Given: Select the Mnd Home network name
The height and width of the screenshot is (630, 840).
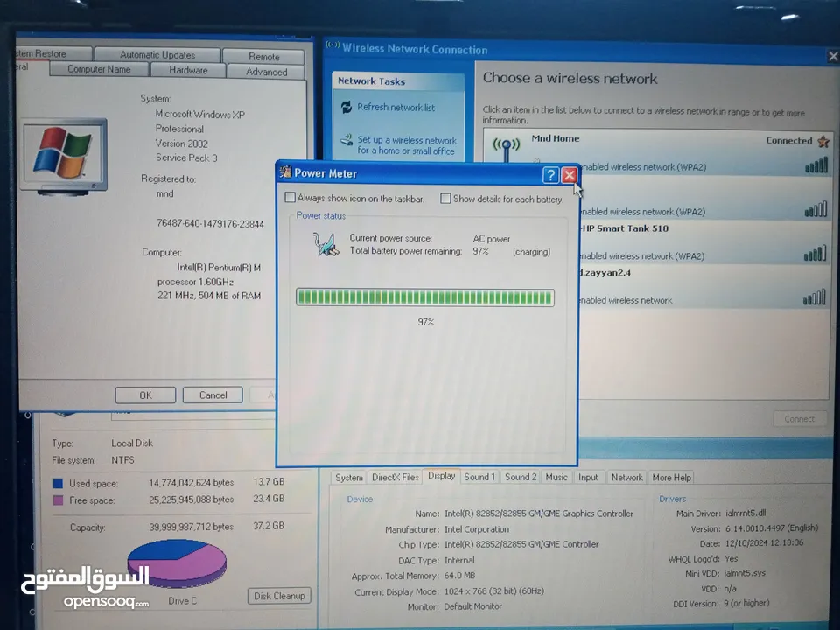Looking at the screenshot, I should coord(556,138).
